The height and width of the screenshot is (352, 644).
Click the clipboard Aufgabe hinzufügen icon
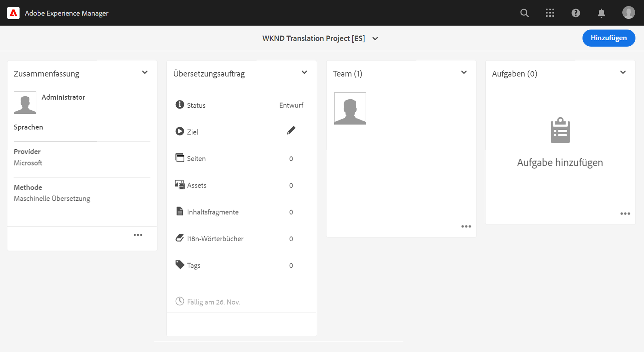click(x=560, y=130)
